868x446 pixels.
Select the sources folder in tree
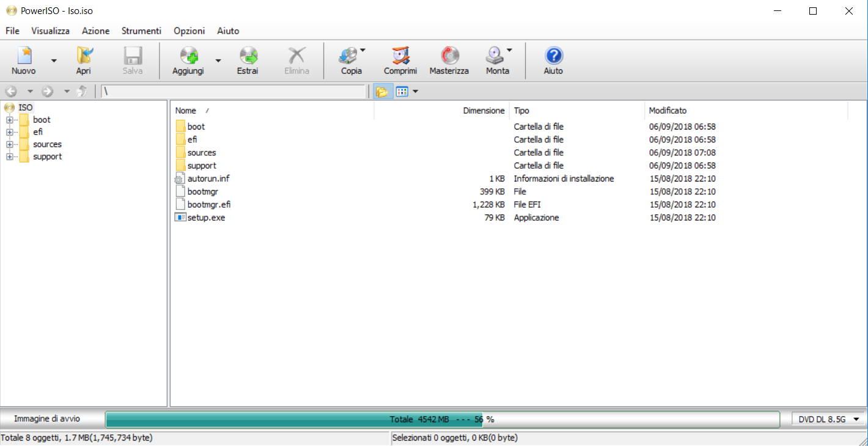(48, 145)
